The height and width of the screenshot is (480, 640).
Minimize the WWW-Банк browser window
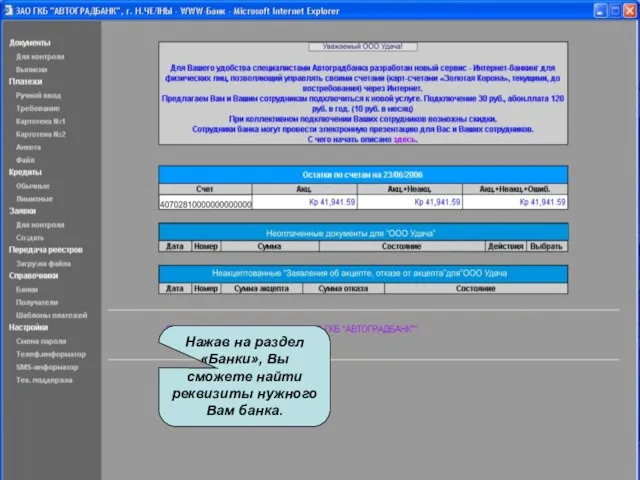[600, 11]
